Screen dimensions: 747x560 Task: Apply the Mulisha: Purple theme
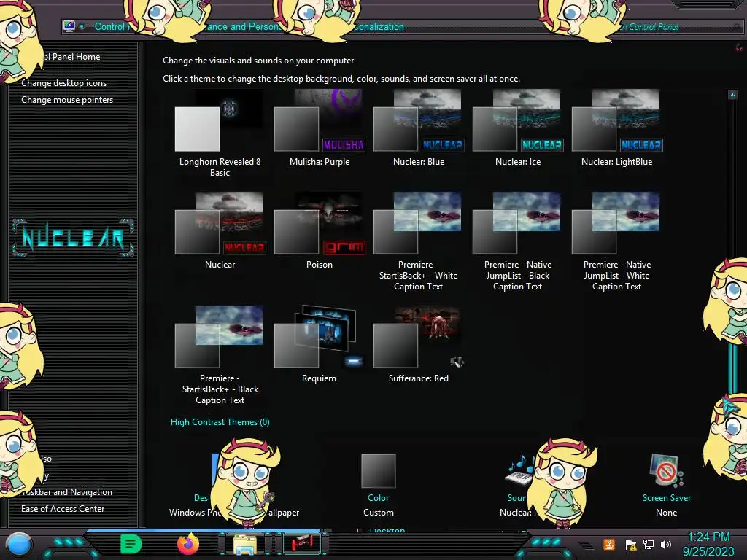tap(320, 128)
